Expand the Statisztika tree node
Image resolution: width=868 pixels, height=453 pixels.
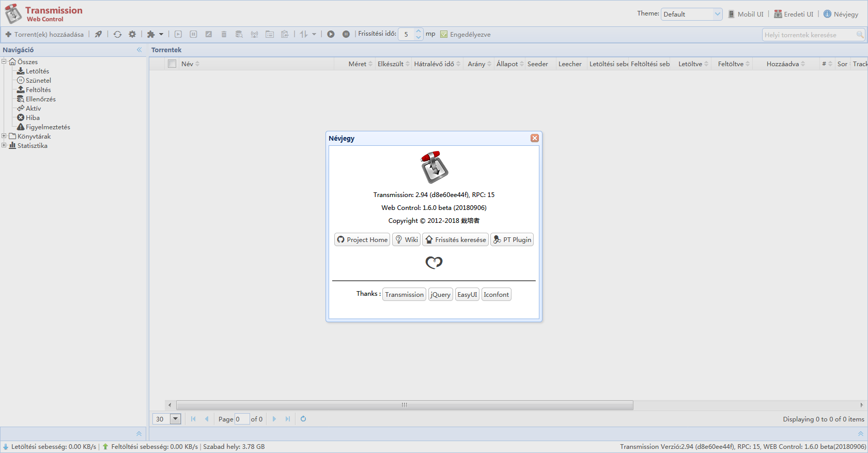coord(4,145)
